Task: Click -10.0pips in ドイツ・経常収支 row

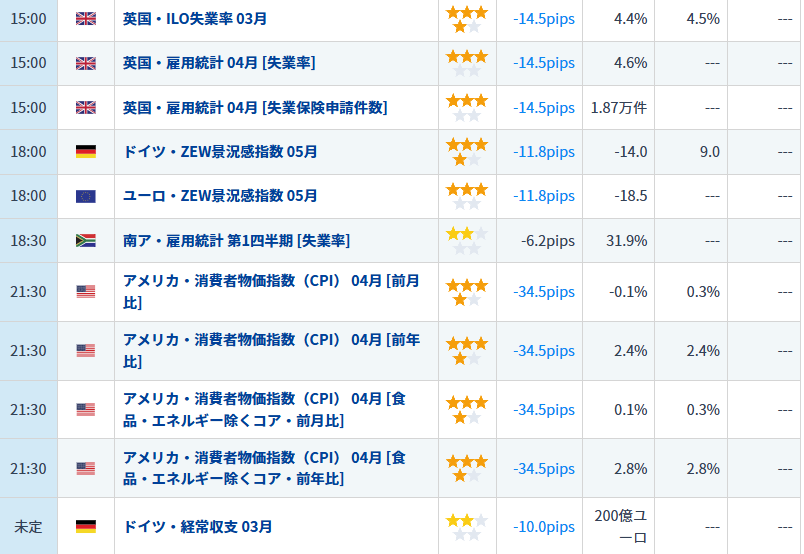Action: coord(544,526)
